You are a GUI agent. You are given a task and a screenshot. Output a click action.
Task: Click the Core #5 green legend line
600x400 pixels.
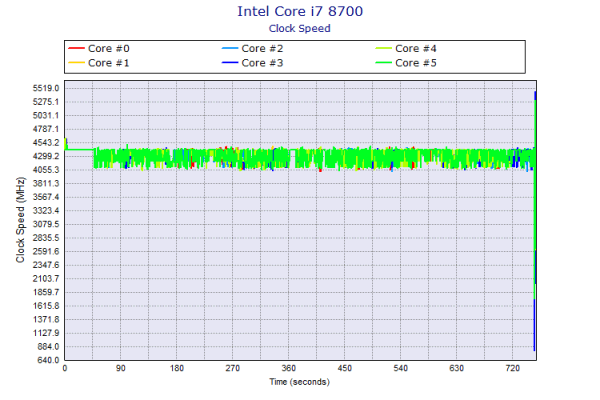[383, 62]
